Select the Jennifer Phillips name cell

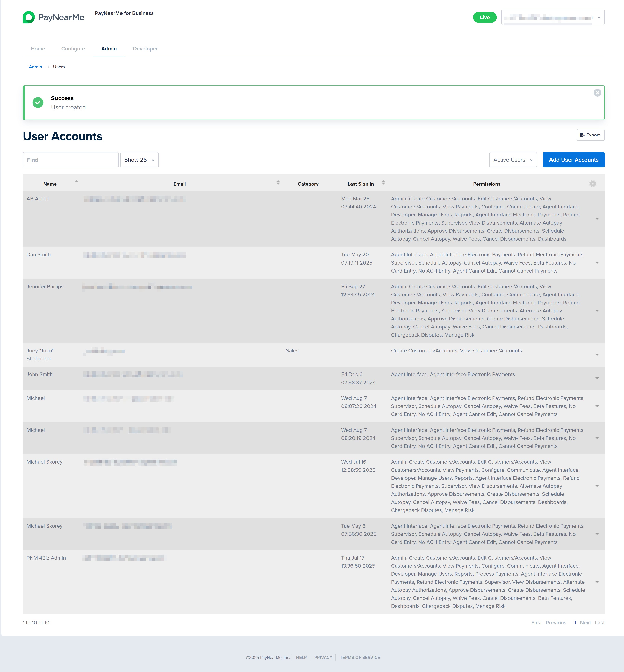tap(45, 287)
